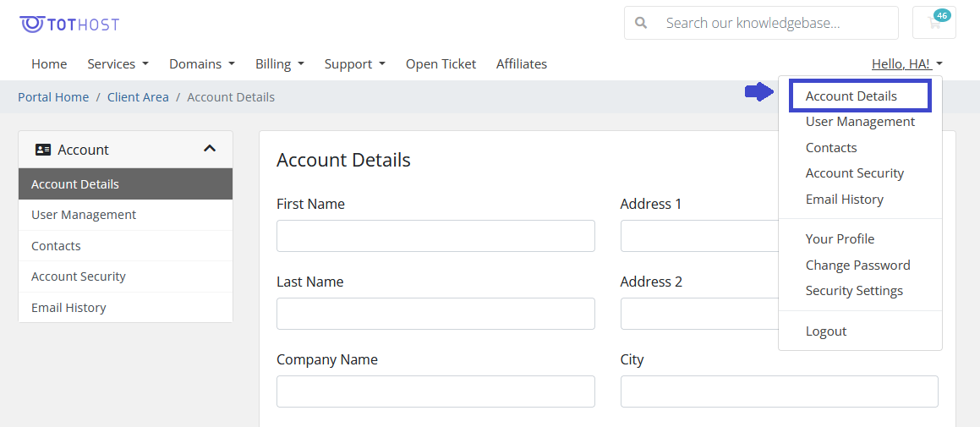Click the Last Name input field
Viewport: 980px width, 427px height.
click(435, 313)
